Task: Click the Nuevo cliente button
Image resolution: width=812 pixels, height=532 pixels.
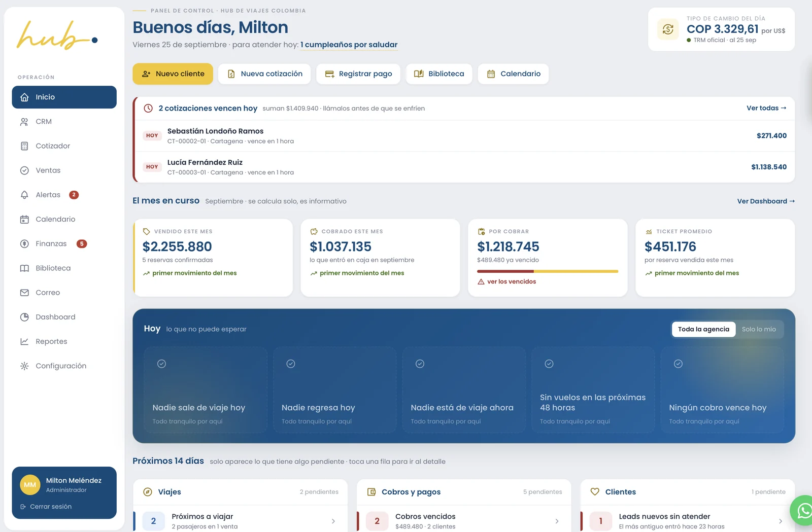Action: tap(173, 74)
